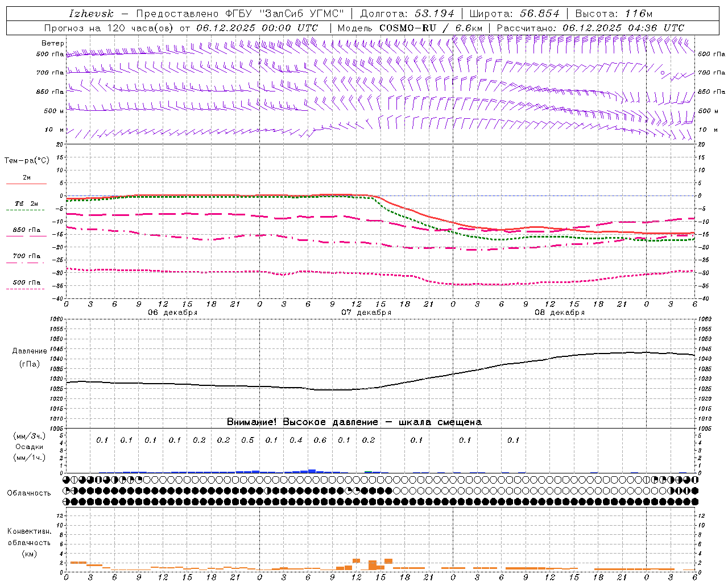This screenshot has height=582, width=728.
Task: Click the date label '08 декабря'
Action: [x=560, y=313]
